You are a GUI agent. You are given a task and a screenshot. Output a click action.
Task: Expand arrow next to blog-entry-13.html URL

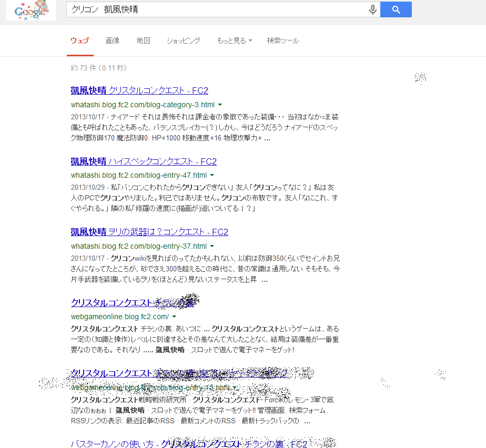pos(235,388)
